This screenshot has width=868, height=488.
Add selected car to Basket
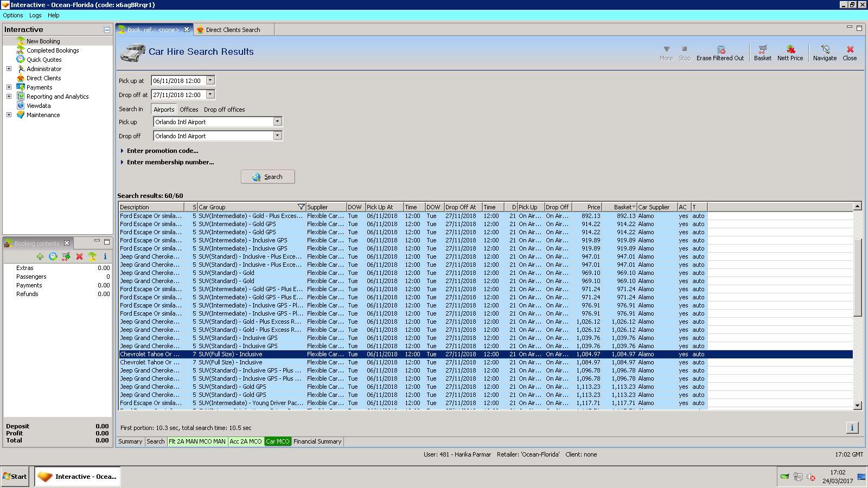tap(762, 50)
